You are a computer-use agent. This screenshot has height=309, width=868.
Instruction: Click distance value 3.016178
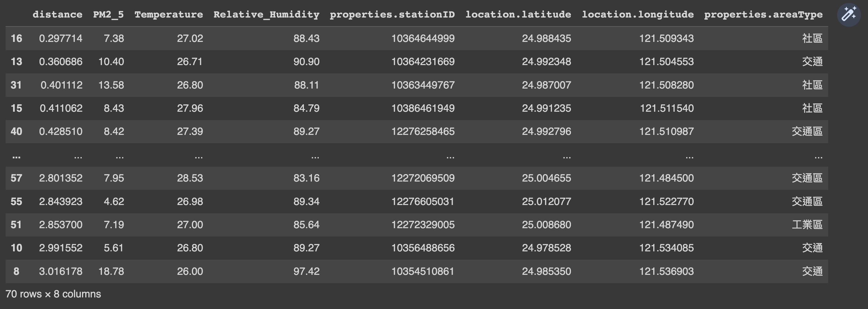(61, 271)
